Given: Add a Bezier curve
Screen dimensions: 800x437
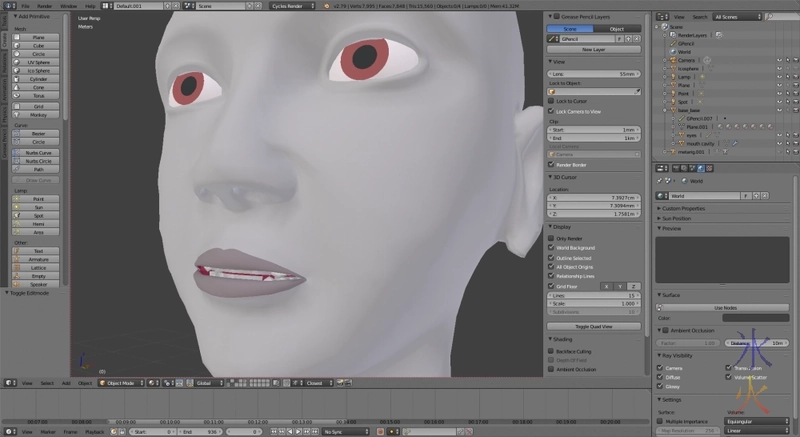Looking at the screenshot, I should click(39, 133).
